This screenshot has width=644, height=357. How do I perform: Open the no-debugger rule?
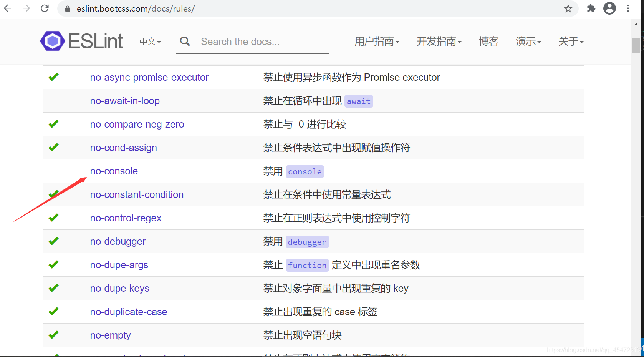pos(118,241)
